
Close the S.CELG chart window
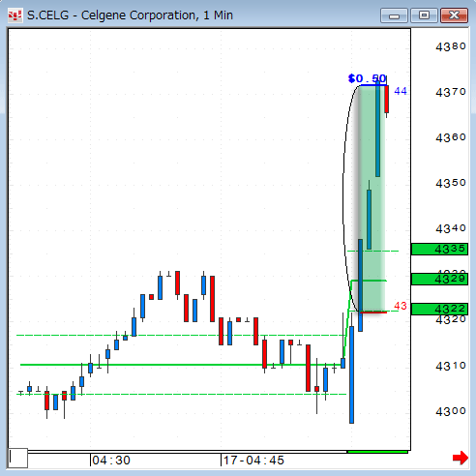coord(454,15)
